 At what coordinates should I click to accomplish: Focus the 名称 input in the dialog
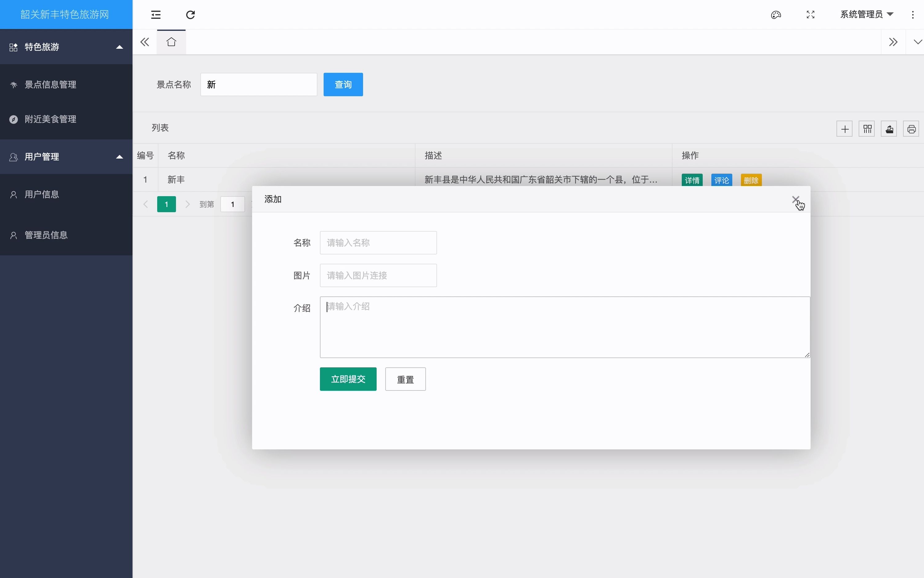pos(378,243)
